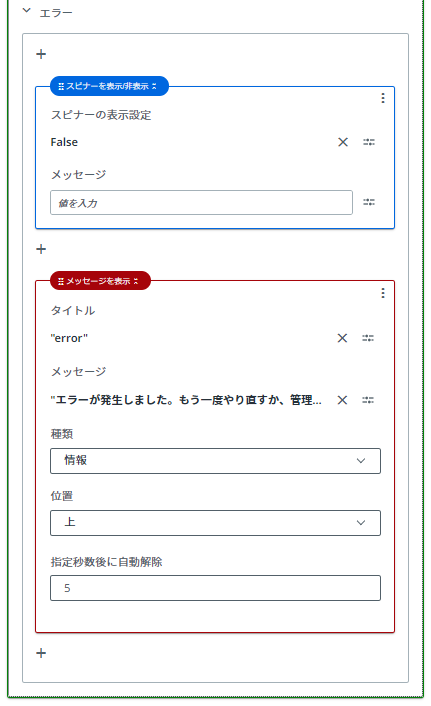The width and height of the screenshot is (431, 706).
Task: Open the 種類 dropdown showing 情報
Action: [215, 461]
